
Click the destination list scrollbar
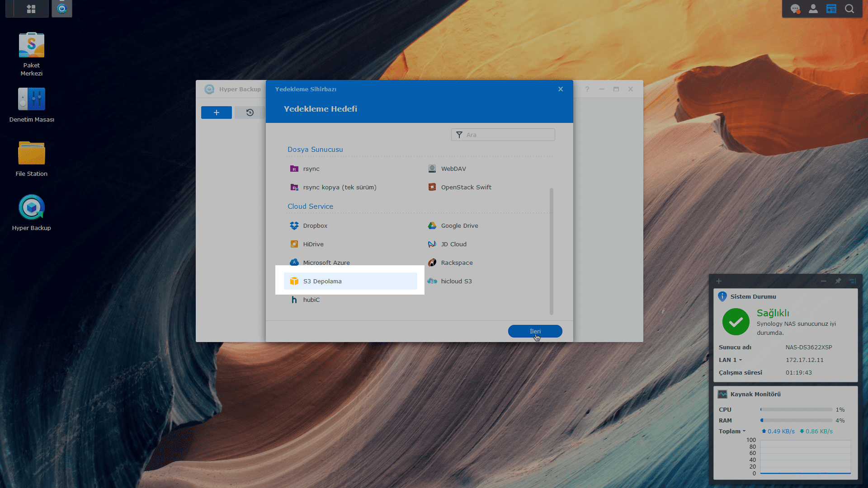point(551,251)
